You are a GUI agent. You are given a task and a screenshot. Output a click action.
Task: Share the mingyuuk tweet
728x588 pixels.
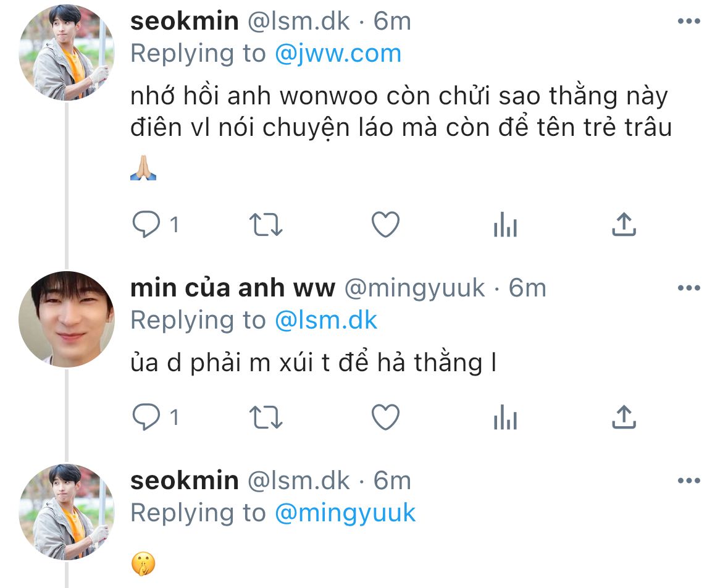pos(624,417)
